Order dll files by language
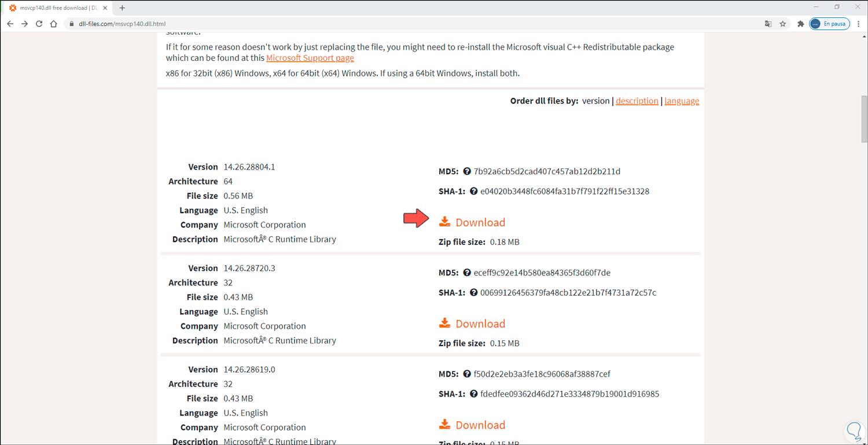This screenshot has height=445, width=868. coord(682,101)
